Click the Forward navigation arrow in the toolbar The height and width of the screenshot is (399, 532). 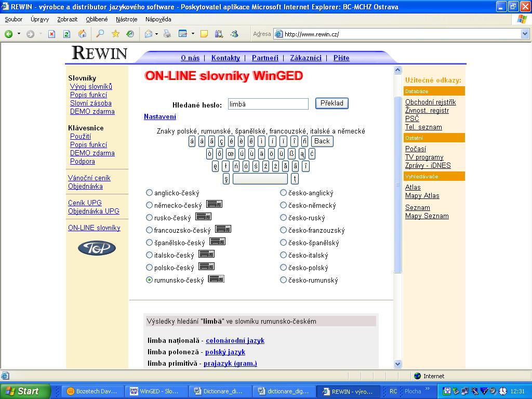point(30,34)
